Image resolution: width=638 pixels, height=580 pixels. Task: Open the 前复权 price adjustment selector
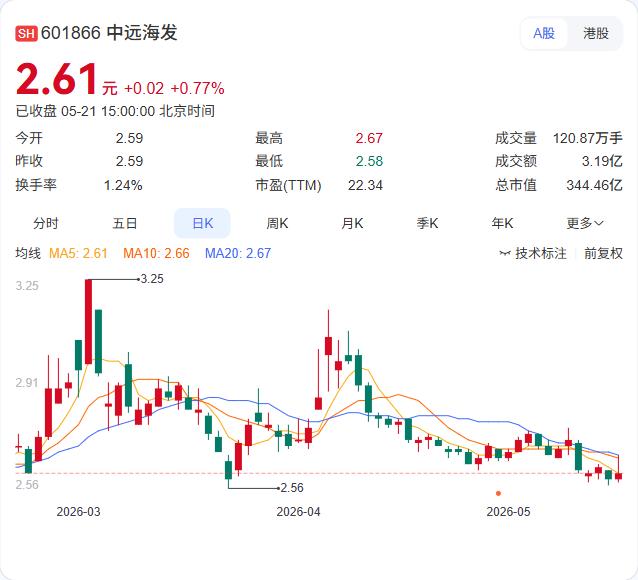603,253
